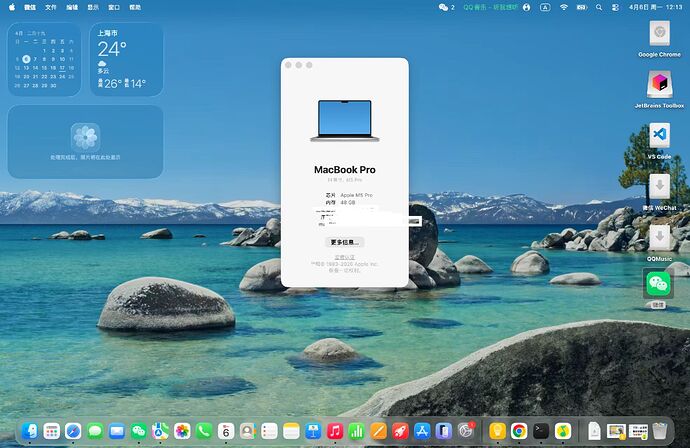
Task: Open iPhone Mirroring in the Dock
Action: coord(444,431)
